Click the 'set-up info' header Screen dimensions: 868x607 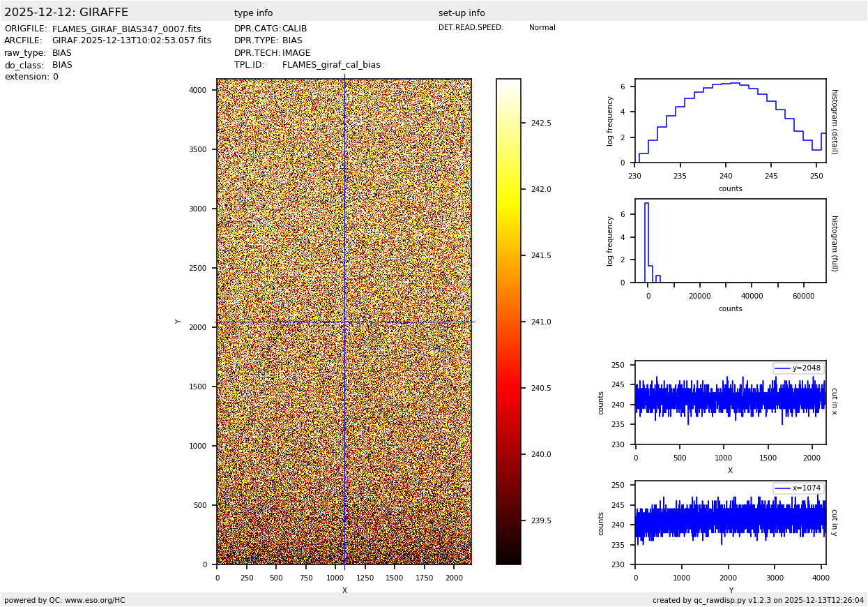click(462, 13)
